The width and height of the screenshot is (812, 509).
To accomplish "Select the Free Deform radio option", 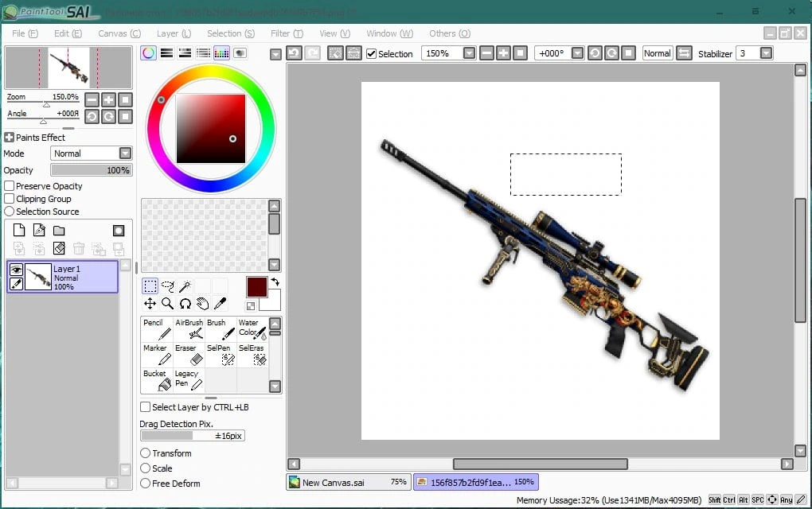I will click(x=146, y=483).
